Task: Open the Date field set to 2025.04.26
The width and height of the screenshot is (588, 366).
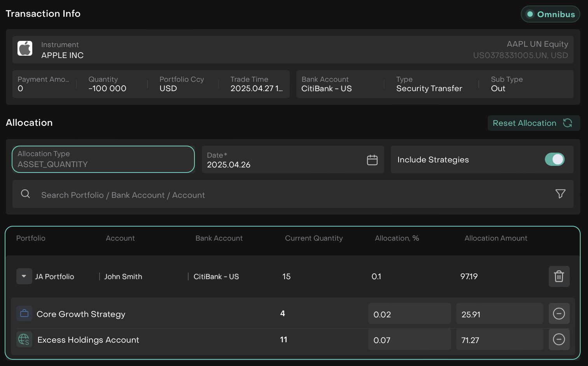Action: tap(284, 160)
